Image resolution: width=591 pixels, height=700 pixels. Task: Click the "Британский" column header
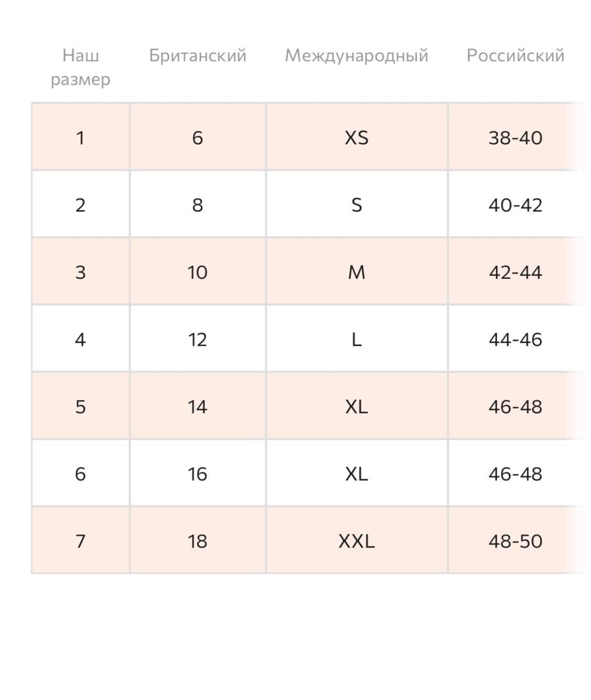pyautogui.click(x=198, y=56)
